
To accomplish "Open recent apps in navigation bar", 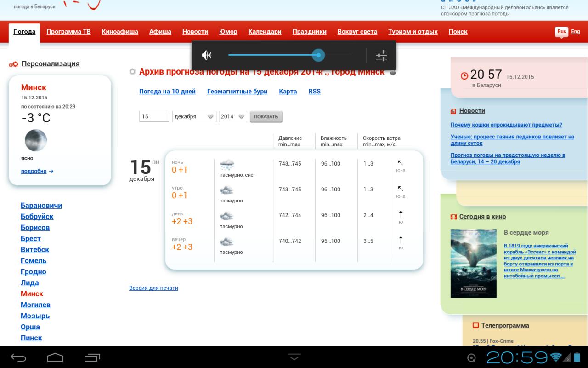I will (x=92, y=357).
